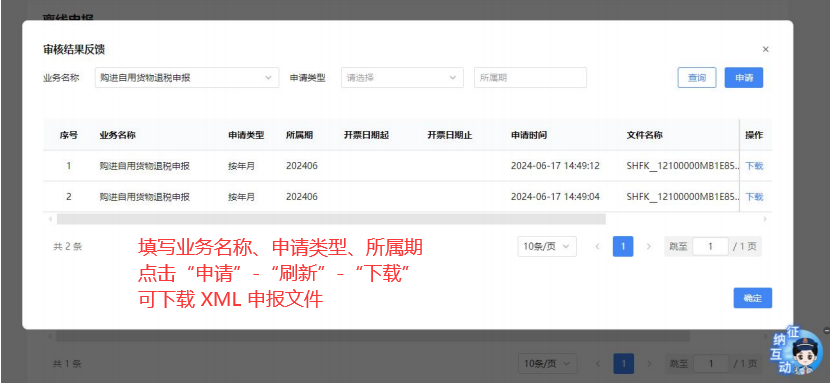Click the horizontal scrollbar left arrow
This screenshot has height=385, width=830.
50,219
